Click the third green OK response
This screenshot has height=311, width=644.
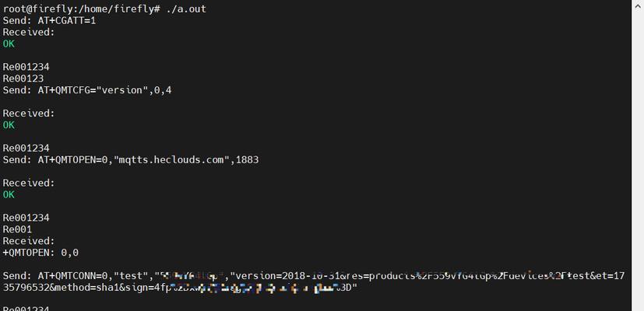coord(9,195)
